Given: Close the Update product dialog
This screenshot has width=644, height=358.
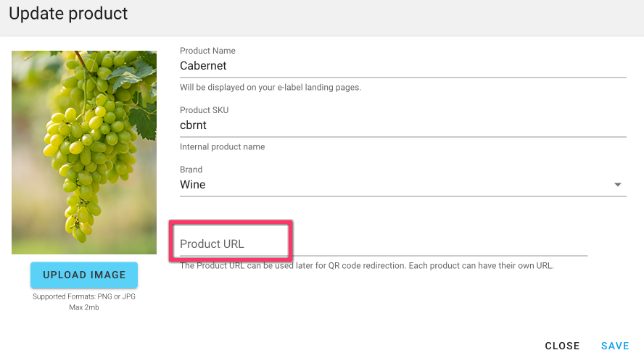Looking at the screenshot, I should tap(562, 346).
